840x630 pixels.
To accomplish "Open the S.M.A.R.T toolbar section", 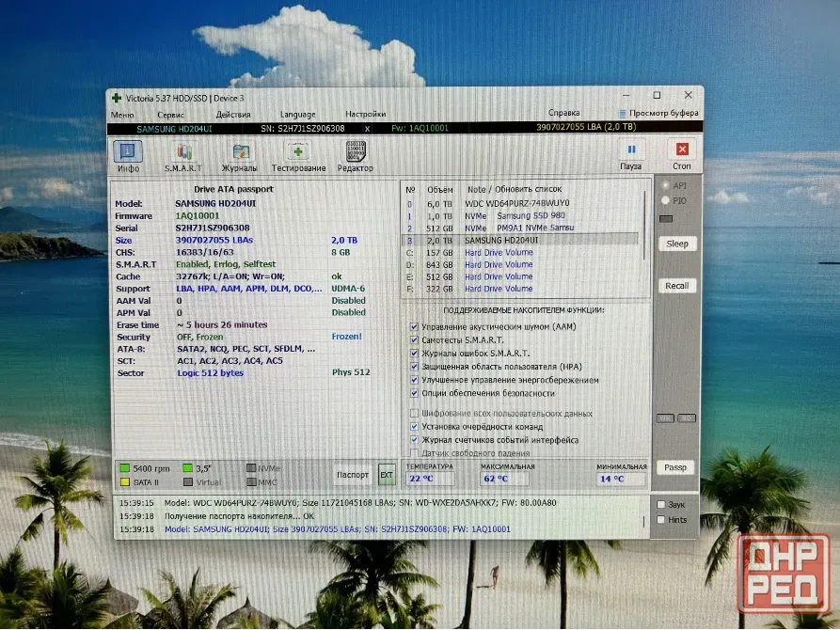I will (x=183, y=157).
